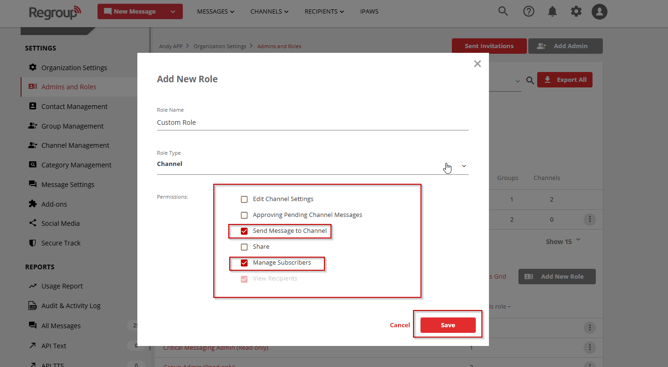
Task: Click Cancel in the dialog
Action: point(400,325)
